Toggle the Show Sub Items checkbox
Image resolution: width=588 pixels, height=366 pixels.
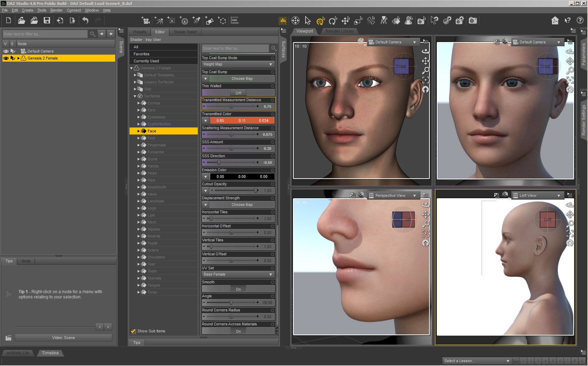coord(133,331)
